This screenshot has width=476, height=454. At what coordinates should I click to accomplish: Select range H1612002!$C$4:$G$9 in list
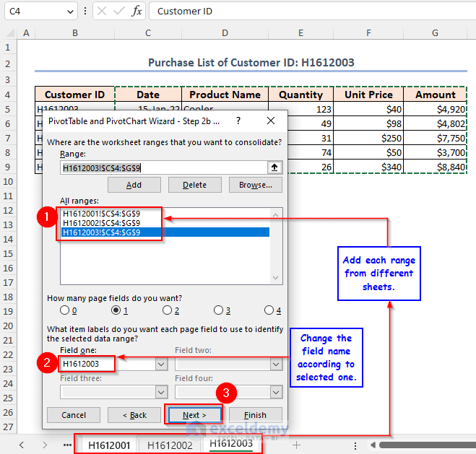point(165,223)
